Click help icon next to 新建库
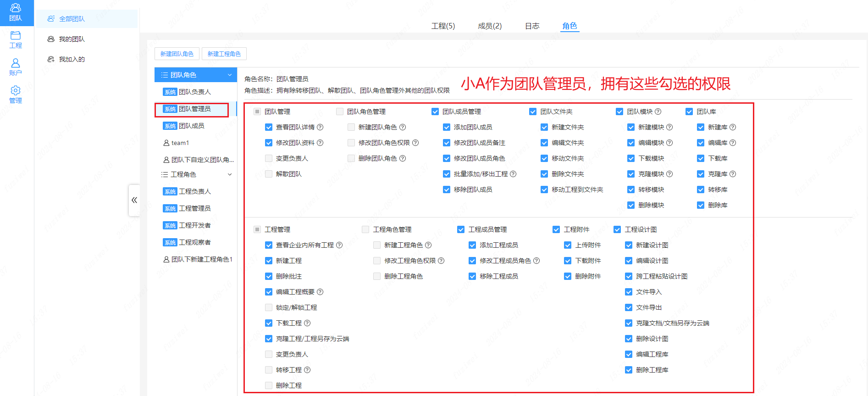The image size is (868, 396). tap(733, 127)
